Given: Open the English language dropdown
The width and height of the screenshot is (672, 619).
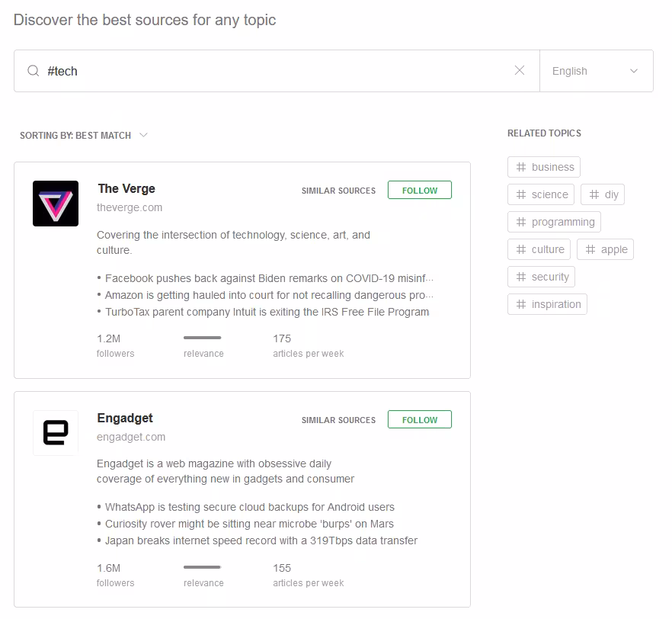Looking at the screenshot, I should (596, 71).
